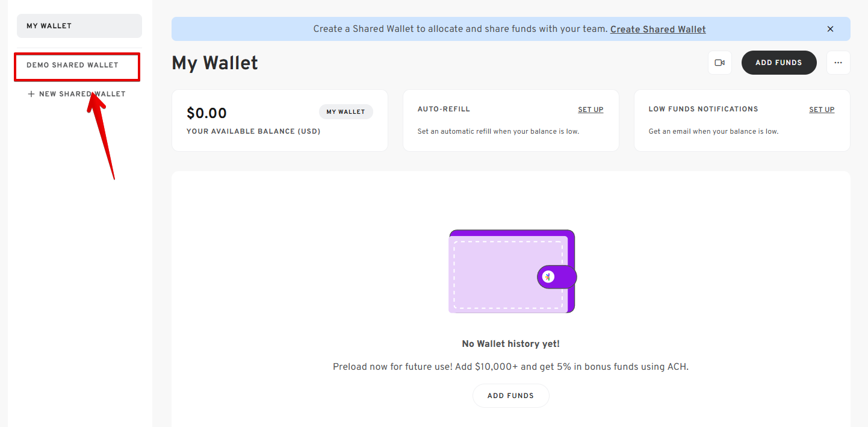Viewport: 868px width, 427px height.
Task: Click the My Wallet page heading
Action: 215,63
